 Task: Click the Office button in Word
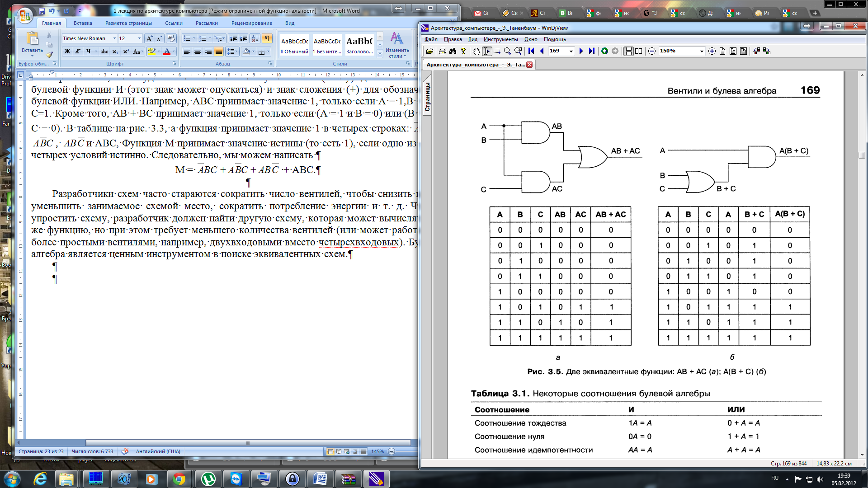point(24,15)
